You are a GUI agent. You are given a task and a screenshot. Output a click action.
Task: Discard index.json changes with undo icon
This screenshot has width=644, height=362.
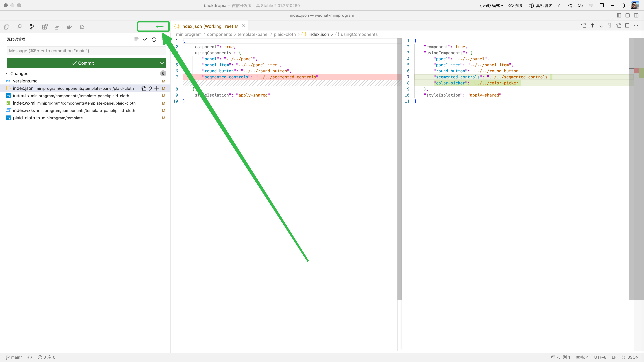150,88
